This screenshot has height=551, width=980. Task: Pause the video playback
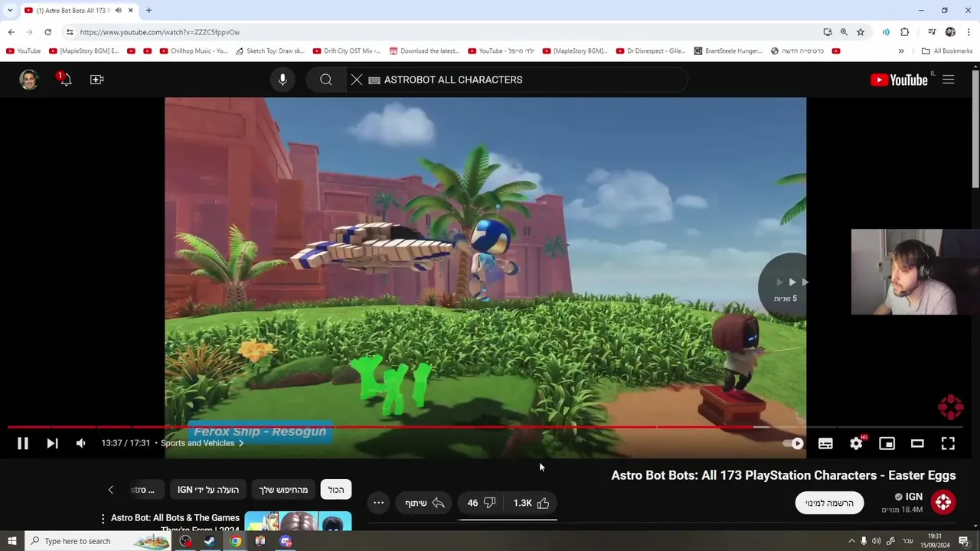tap(23, 443)
